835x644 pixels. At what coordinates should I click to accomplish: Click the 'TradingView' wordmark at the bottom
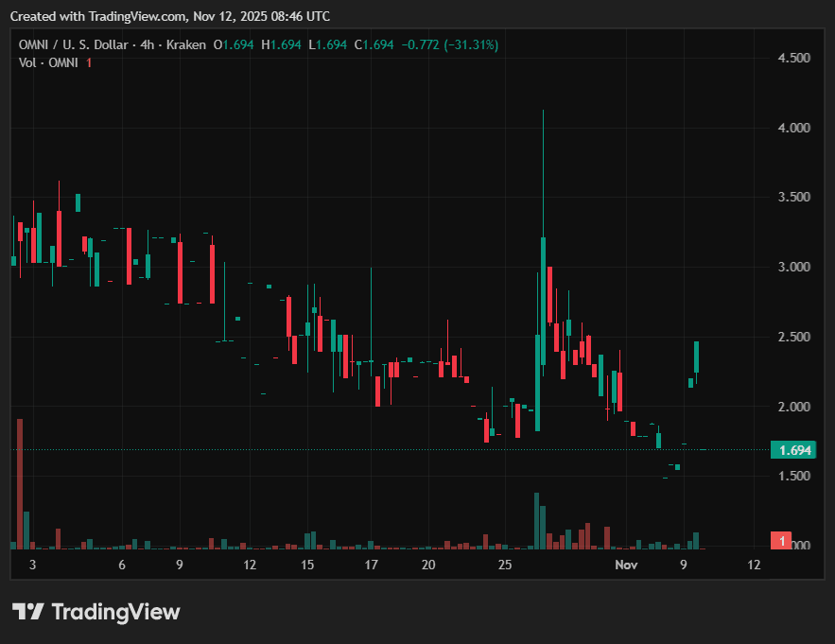pos(115,612)
